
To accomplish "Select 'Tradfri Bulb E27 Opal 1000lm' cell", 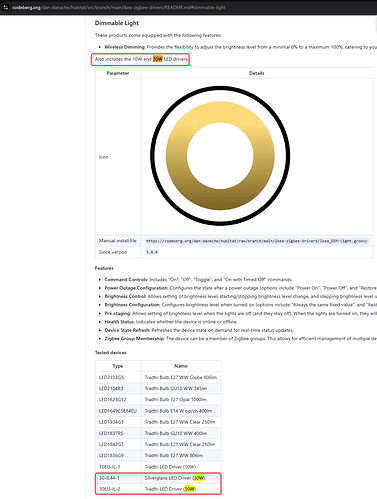I will pyautogui.click(x=181, y=400).
